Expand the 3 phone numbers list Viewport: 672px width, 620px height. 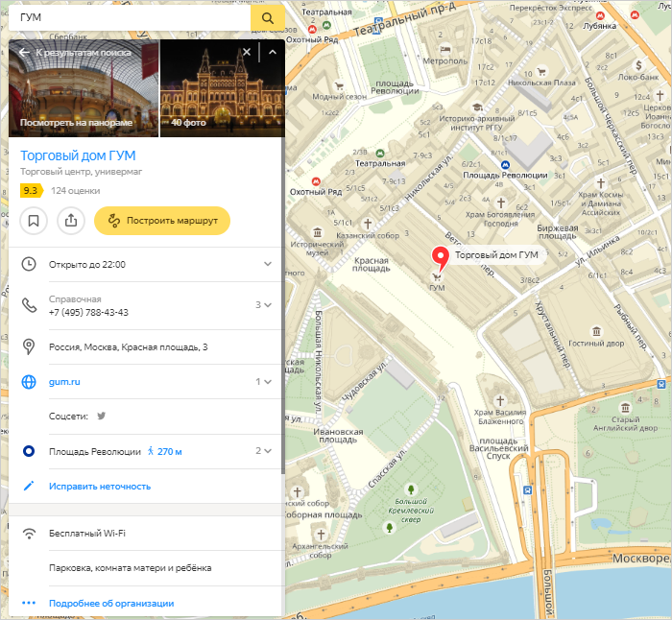pyautogui.click(x=264, y=305)
